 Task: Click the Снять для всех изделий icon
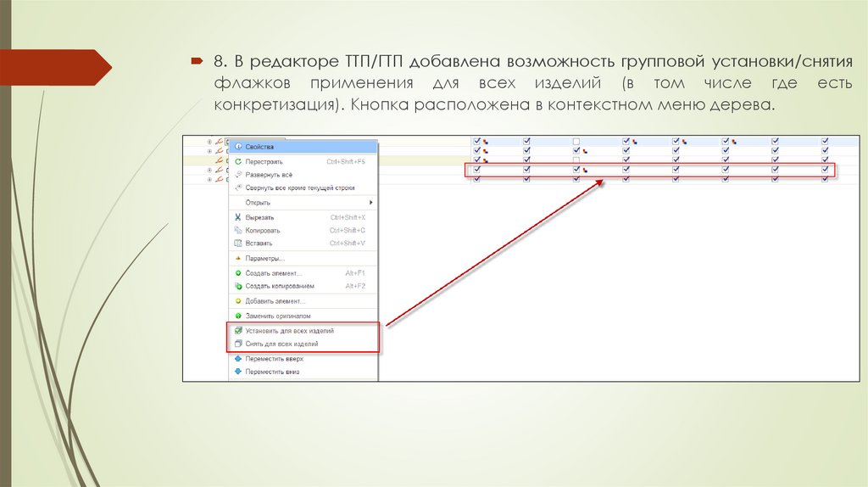click(238, 344)
